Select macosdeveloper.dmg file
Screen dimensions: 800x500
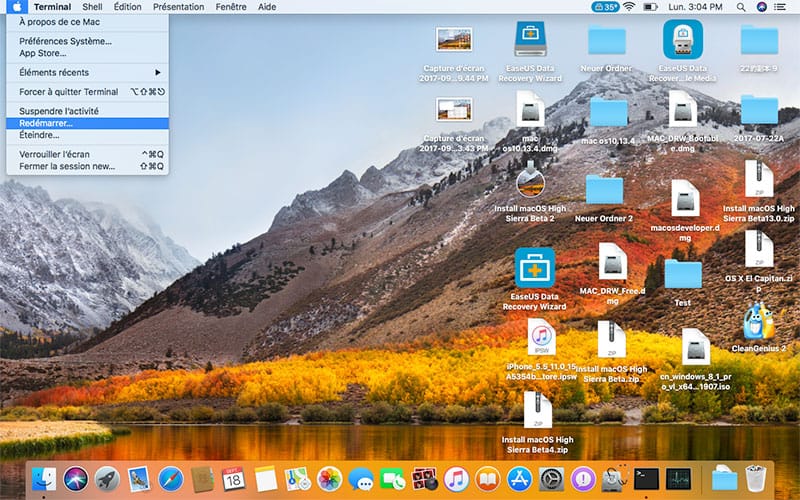click(x=685, y=198)
